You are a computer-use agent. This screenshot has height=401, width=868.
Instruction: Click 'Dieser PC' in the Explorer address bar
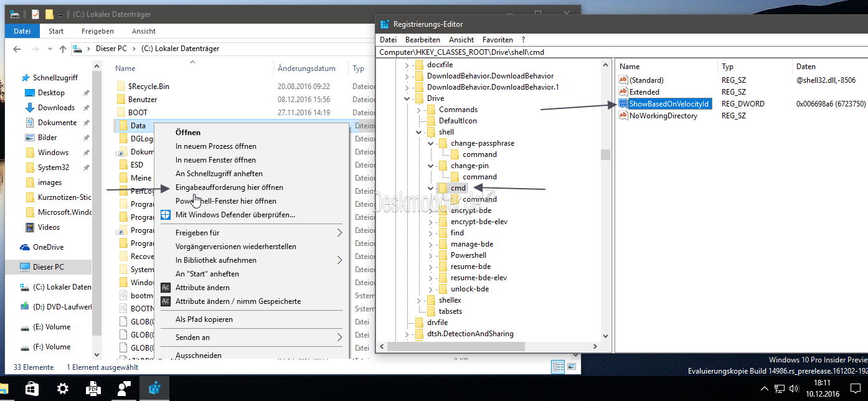point(111,49)
